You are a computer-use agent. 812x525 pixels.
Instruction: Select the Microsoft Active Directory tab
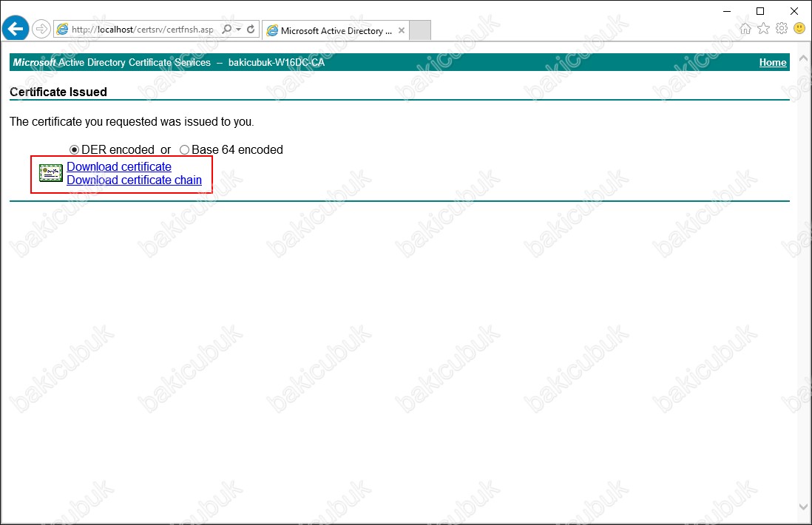[x=336, y=30]
